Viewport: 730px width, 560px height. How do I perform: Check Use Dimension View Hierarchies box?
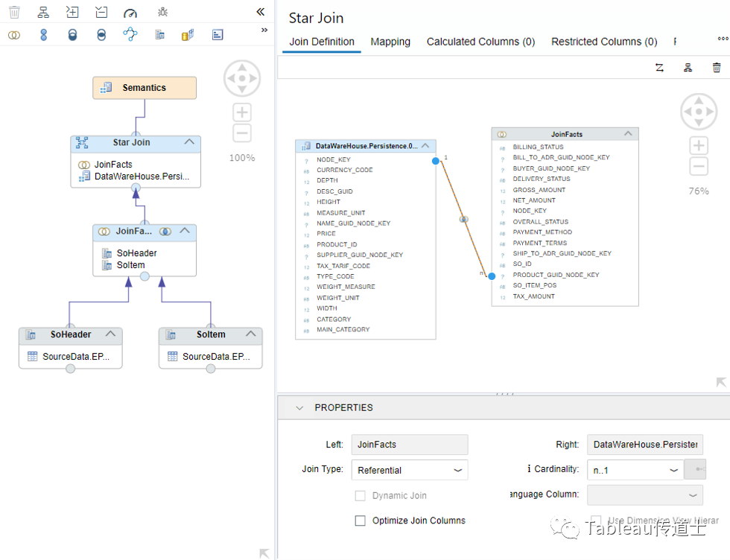click(596, 521)
